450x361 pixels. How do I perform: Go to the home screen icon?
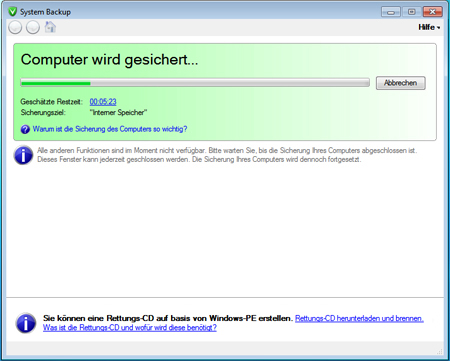[x=50, y=27]
